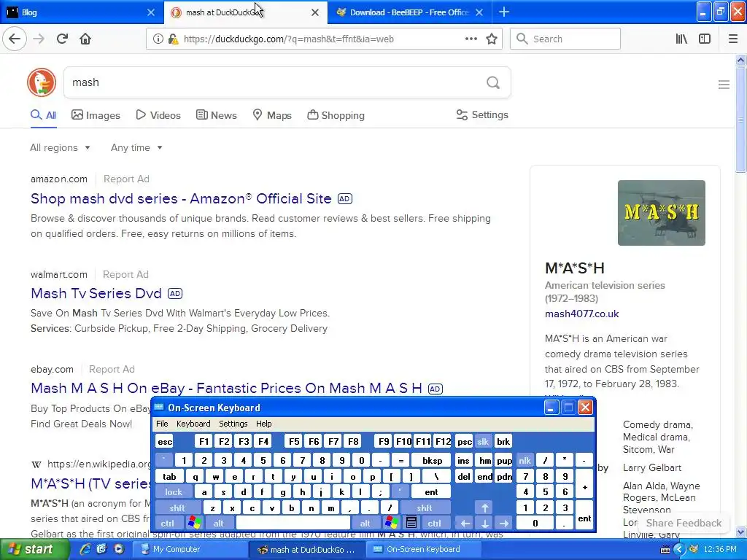Toggle the right shft key
Screen dimensions: 747x560
[424, 507]
